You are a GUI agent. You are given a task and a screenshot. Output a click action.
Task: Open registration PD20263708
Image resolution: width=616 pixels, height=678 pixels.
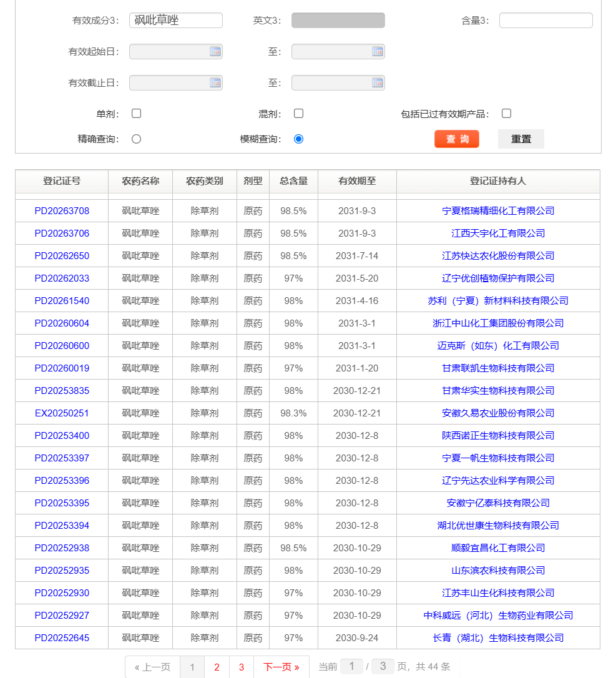[62, 211]
